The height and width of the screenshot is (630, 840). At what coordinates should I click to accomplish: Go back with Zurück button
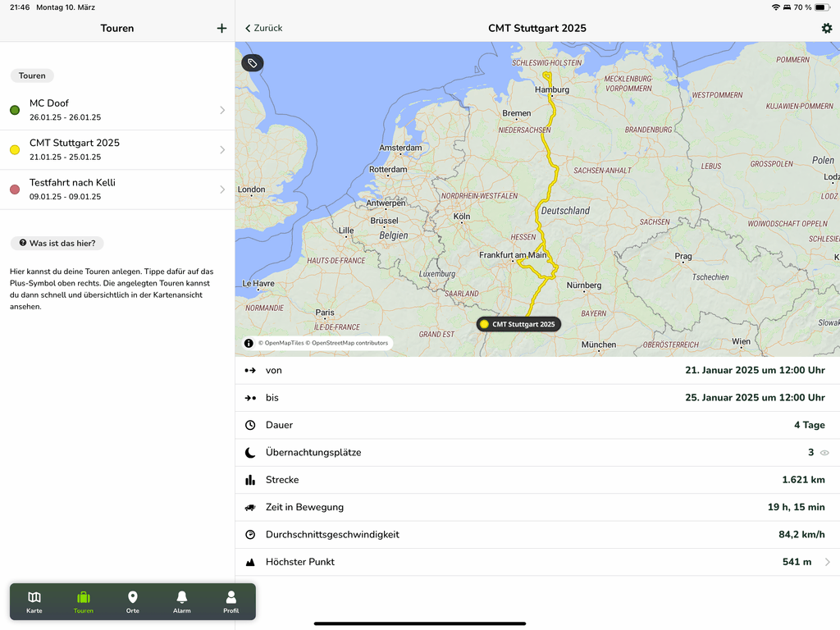263,29
